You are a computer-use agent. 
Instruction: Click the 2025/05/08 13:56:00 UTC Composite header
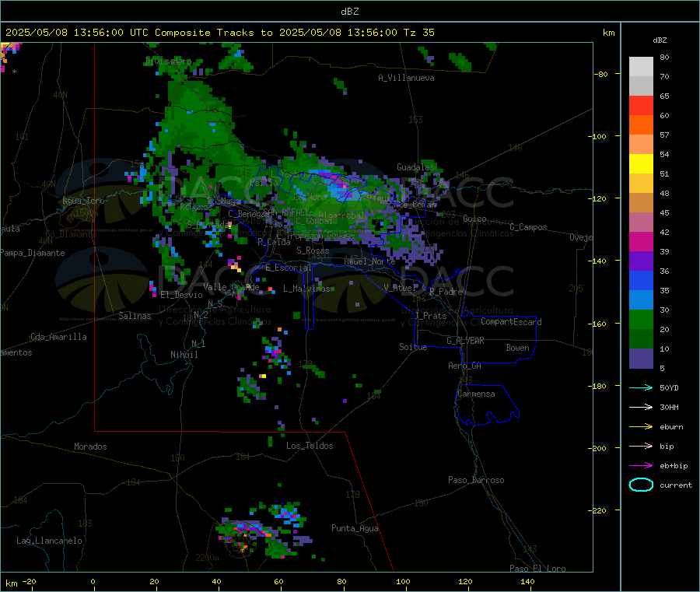(219, 33)
